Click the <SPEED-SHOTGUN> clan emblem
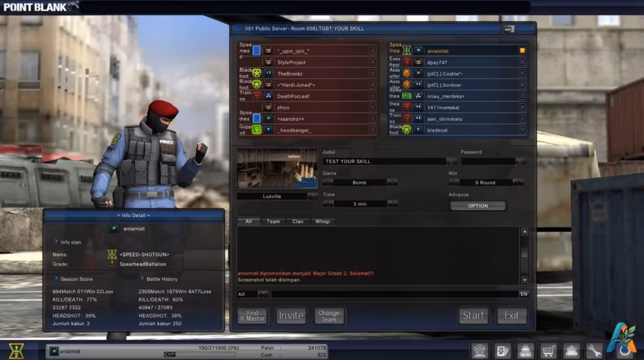The width and height of the screenshot is (644, 360). (x=112, y=254)
